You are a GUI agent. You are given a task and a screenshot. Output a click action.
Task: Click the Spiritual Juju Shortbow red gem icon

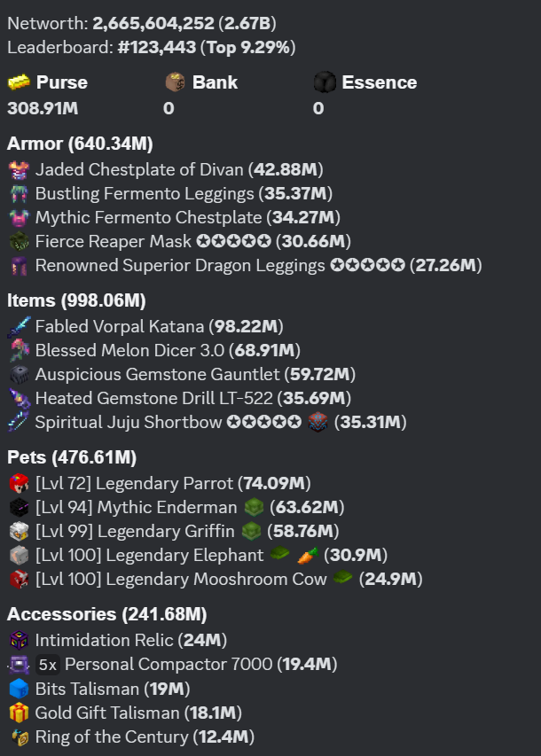318,422
